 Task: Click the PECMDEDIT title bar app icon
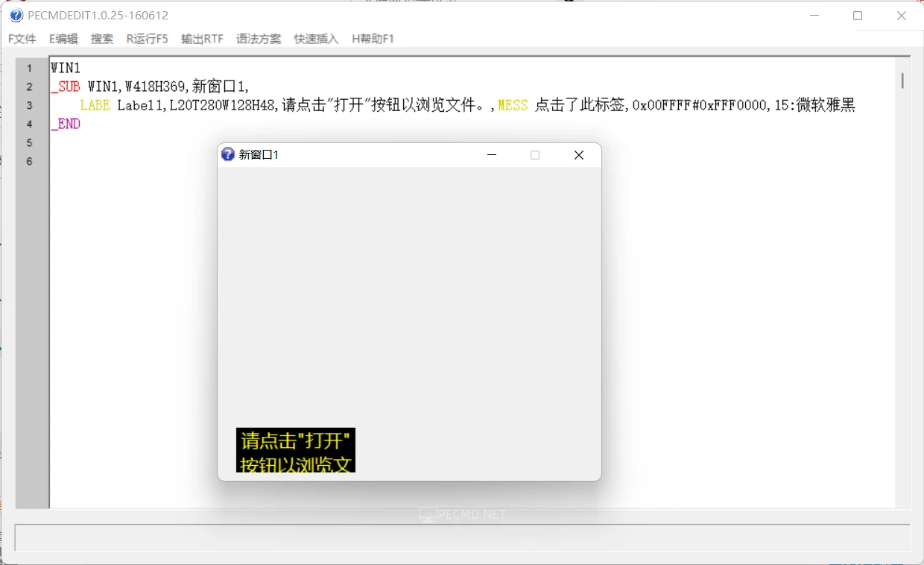pos(16,16)
